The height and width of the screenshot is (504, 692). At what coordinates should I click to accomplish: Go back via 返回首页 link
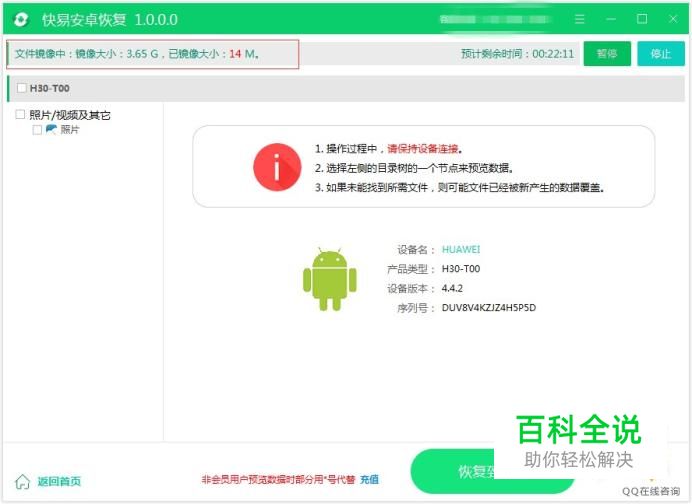[59, 481]
